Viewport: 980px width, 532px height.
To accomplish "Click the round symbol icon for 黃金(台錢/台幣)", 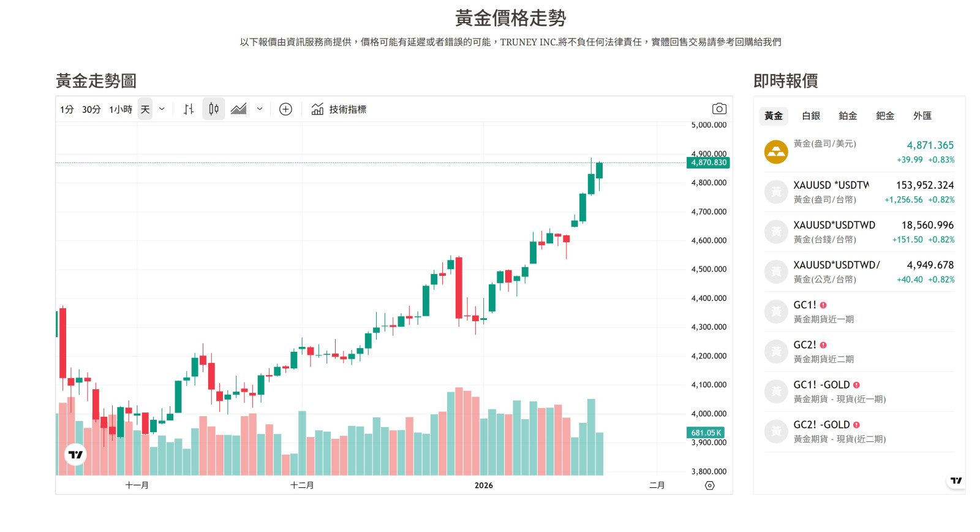I will (x=776, y=232).
